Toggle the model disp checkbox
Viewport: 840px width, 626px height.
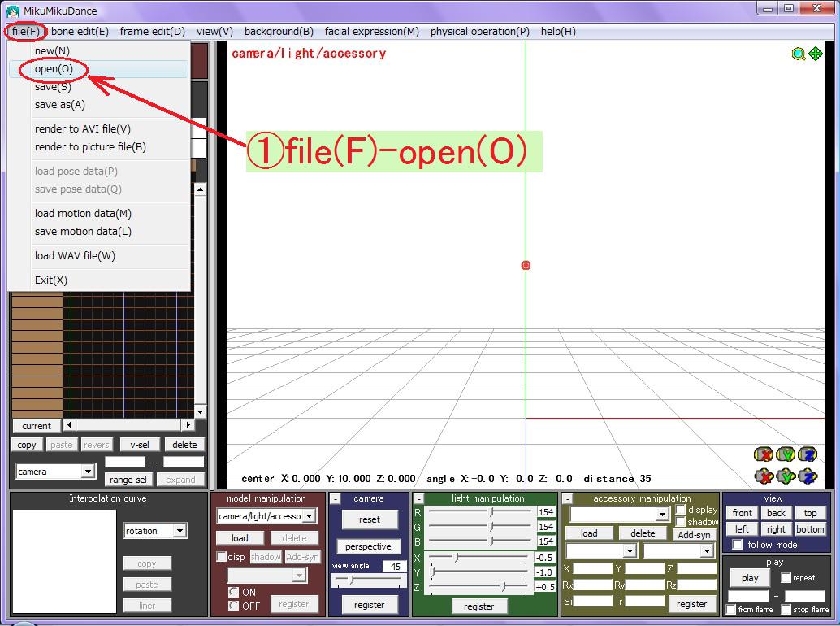click(221, 557)
